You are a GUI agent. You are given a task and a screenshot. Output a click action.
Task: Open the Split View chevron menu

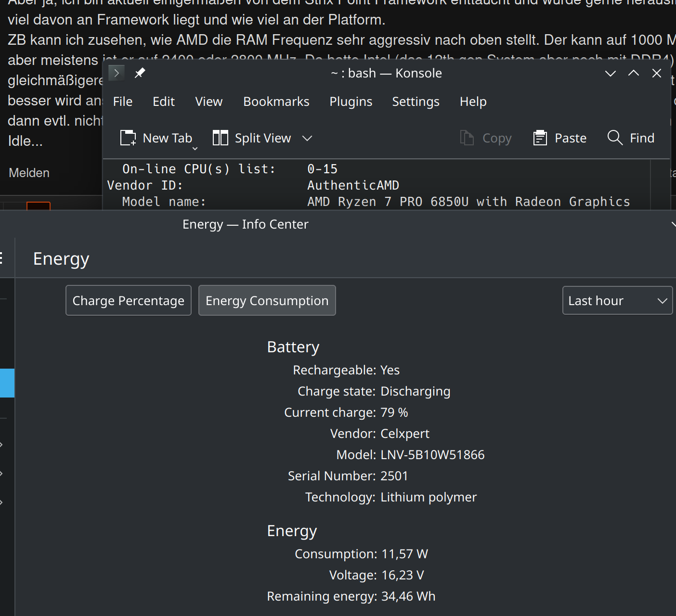(x=307, y=138)
